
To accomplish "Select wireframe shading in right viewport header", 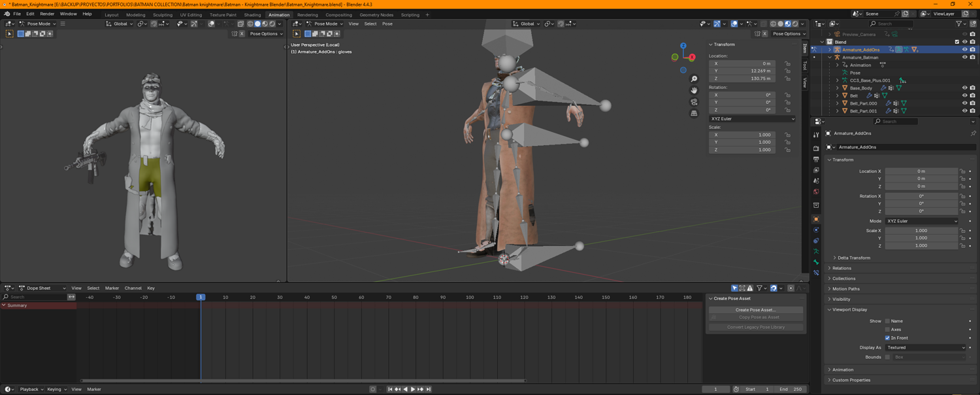I will pos(773,24).
